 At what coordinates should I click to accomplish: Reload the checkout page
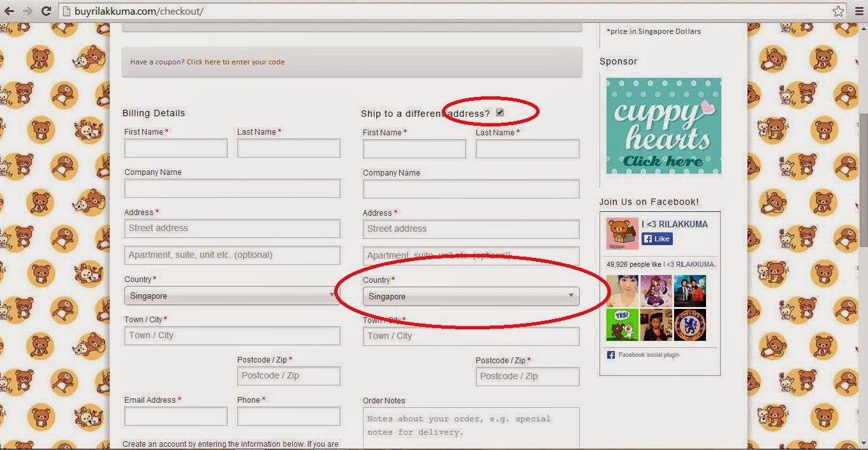click(x=46, y=11)
